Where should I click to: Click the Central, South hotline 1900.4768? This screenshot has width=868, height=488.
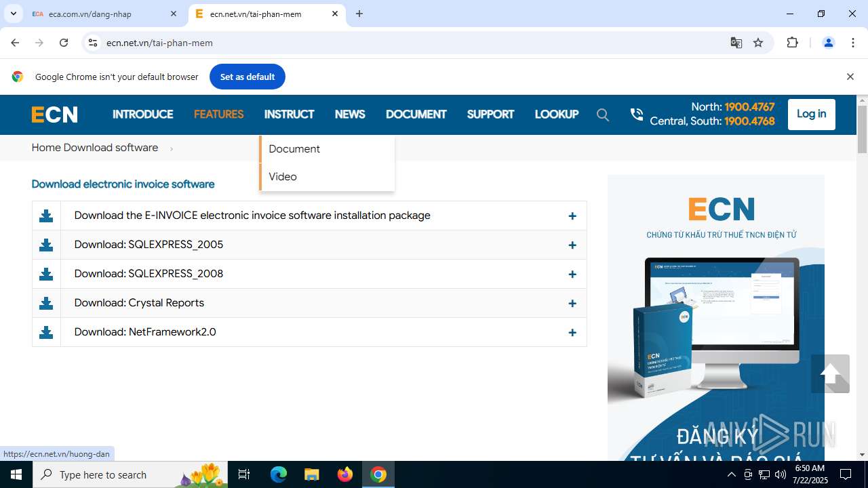tap(749, 121)
